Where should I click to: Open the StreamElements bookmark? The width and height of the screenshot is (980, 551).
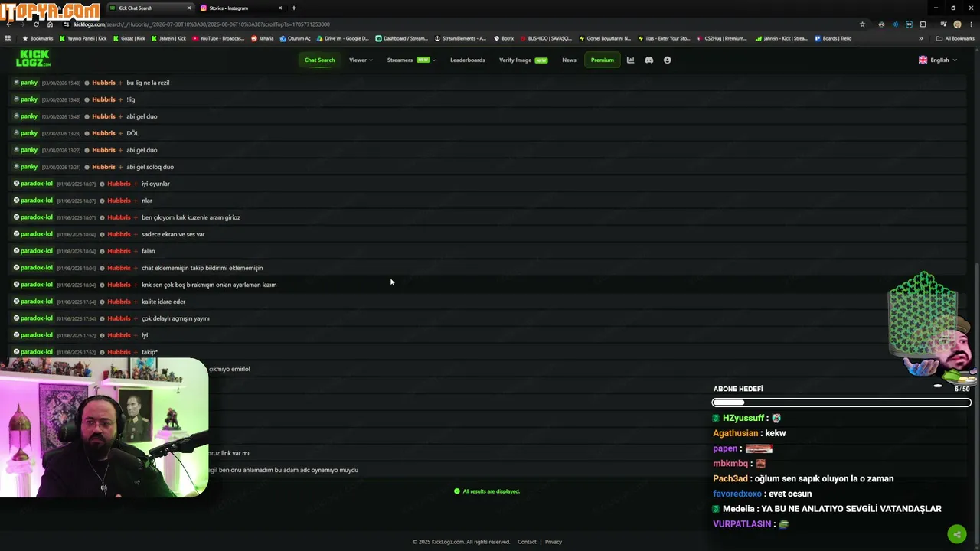pyautogui.click(x=460, y=38)
